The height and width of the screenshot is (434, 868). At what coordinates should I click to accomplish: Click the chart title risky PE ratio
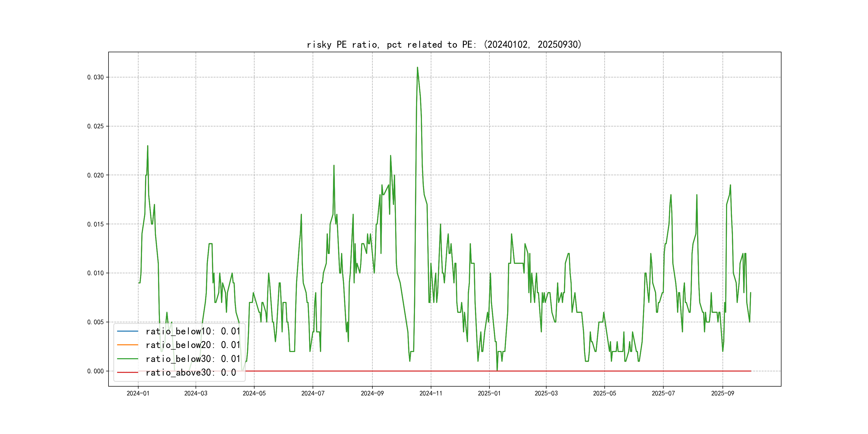pos(444,44)
